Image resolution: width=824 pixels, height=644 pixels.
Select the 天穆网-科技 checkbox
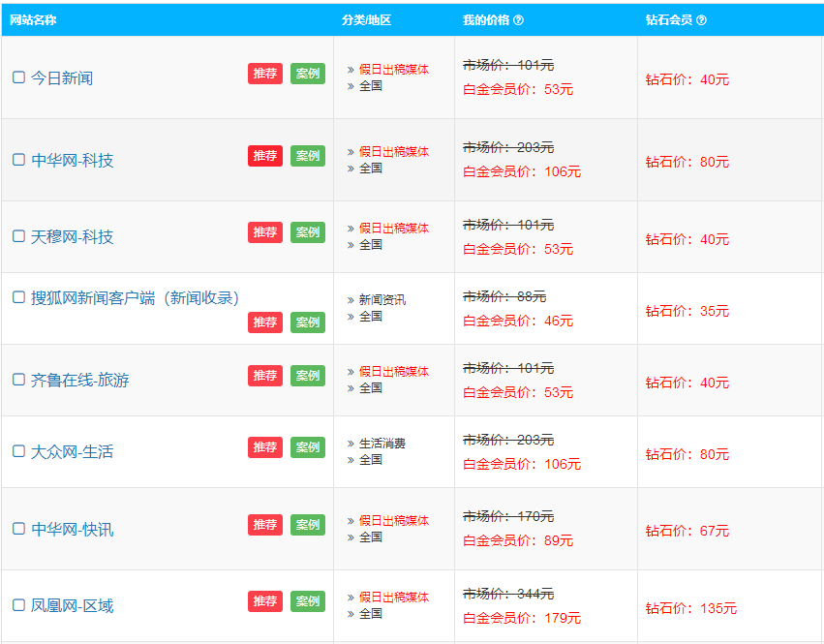point(19,236)
